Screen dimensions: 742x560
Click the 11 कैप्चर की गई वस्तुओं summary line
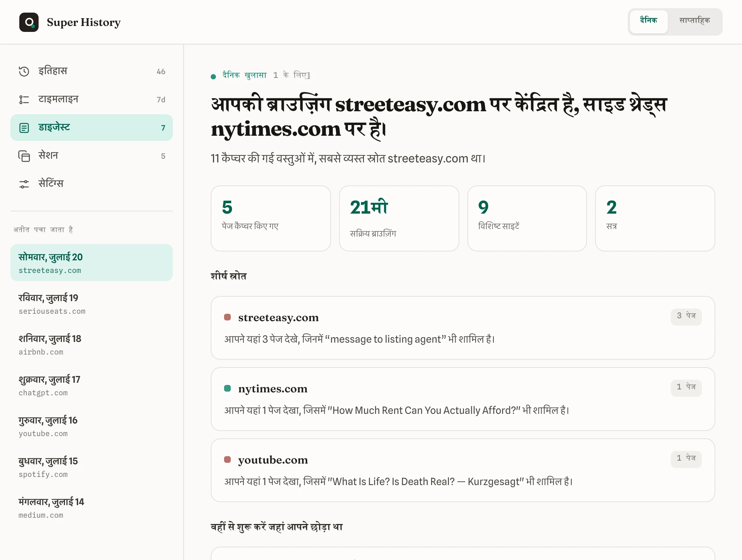tap(348, 159)
